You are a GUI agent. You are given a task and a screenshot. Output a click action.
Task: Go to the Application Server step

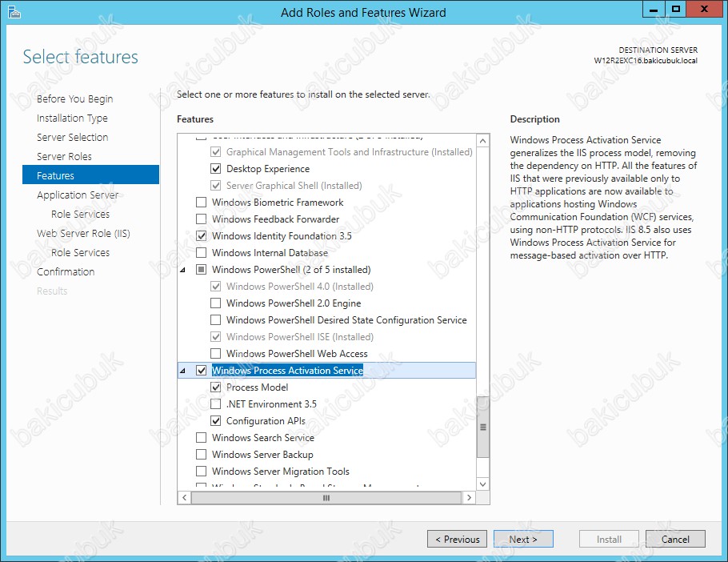click(78, 195)
